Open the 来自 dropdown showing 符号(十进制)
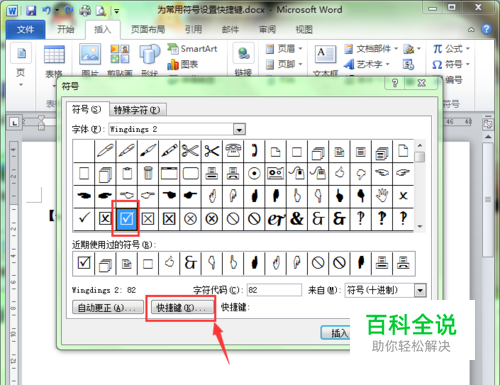 coord(420,290)
